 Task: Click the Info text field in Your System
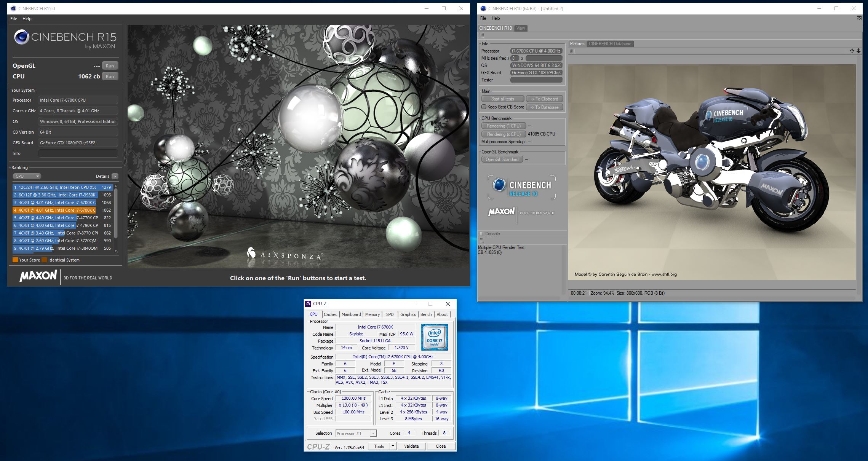click(x=78, y=153)
